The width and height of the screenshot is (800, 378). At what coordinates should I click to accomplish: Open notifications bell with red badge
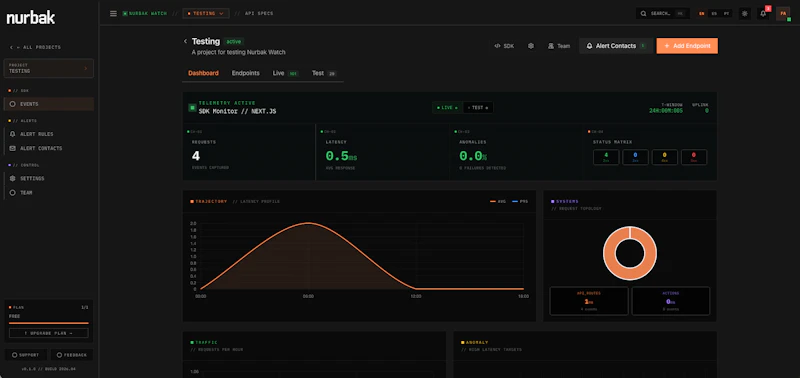[x=763, y=14]
